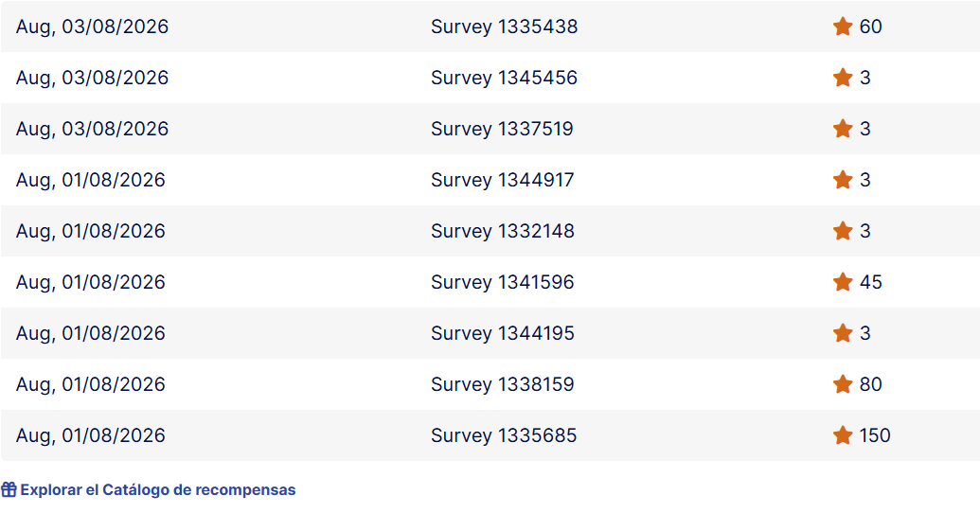
Task: Click the star icon beside 60 points
Action: pyautogui.click(x=843, y=27)
